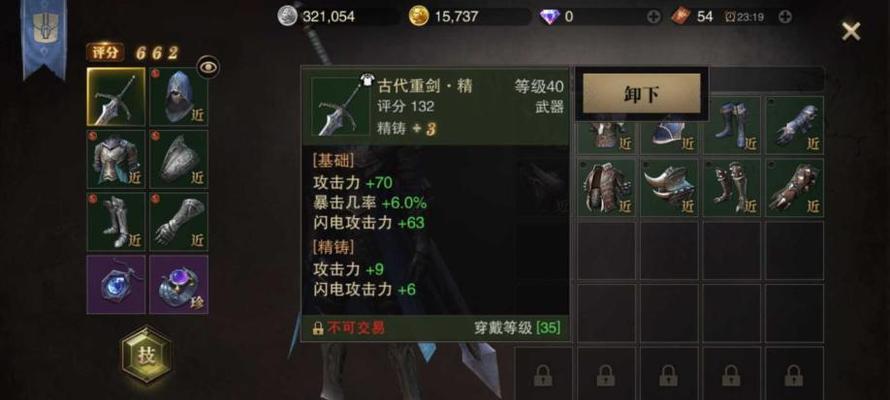This screenshot has height=400, width=890.
Task: Select the equipped greatsword weapon slot
Action: 116,97
